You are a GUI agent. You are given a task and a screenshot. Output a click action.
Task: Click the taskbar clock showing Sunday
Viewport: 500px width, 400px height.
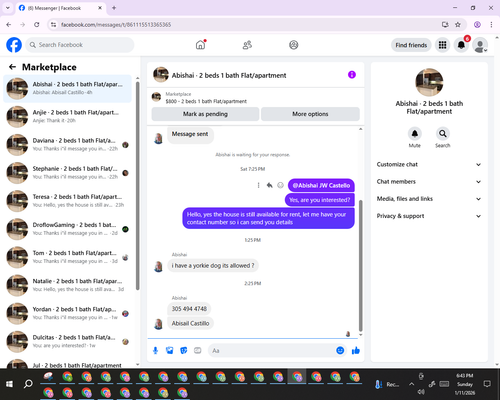tap(465, 384)
